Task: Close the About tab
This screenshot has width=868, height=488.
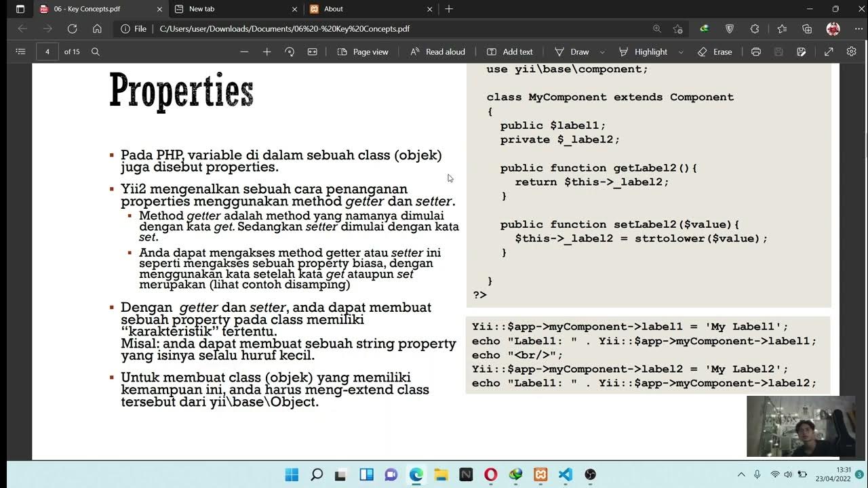Action: point(430,9)
